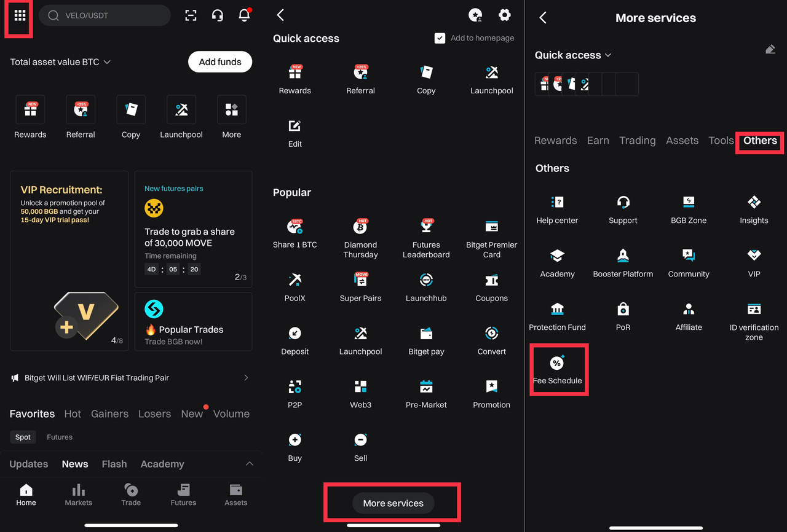The width and height of the screenshot is (787, 532).
Task: Toggle Add to homepage checkbox
Action: coord(440,38)
